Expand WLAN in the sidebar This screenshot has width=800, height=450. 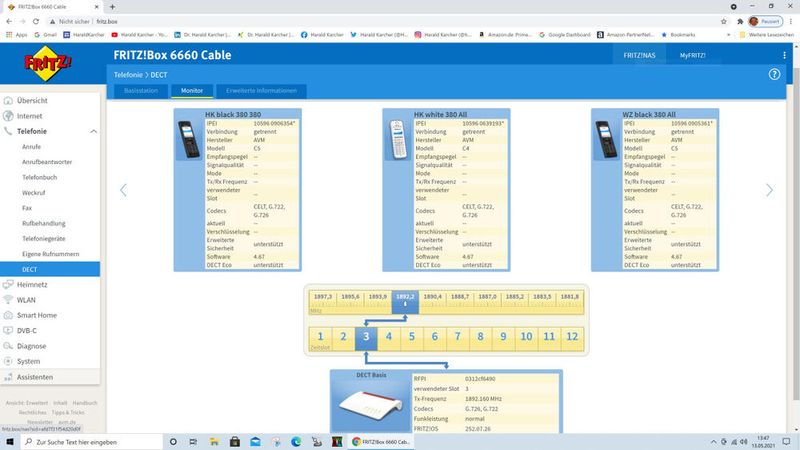(x=26, y=299)
